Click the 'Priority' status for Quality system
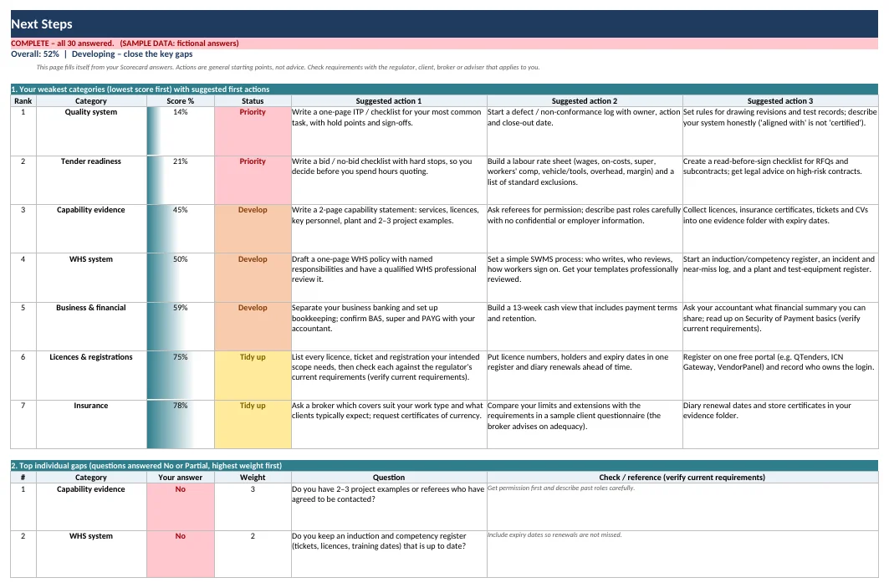 pyautogui.click(x=253, y=131)
